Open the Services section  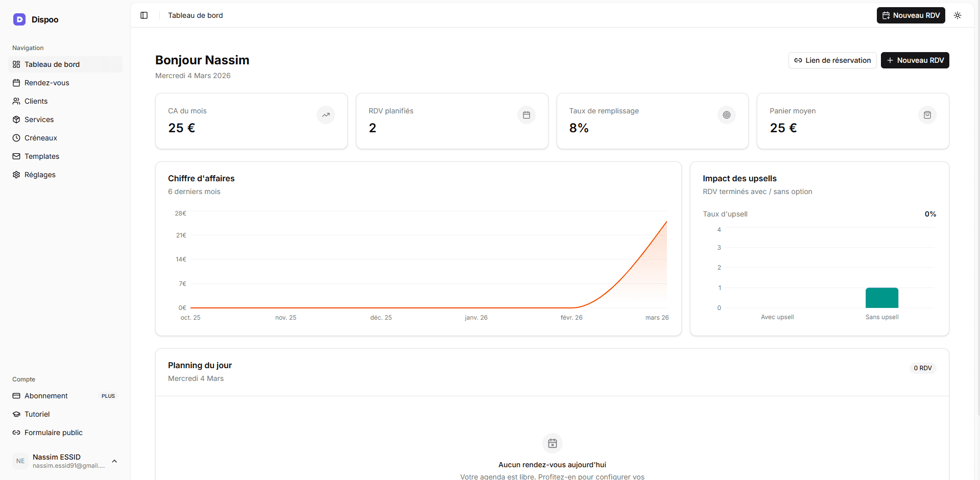39,119
